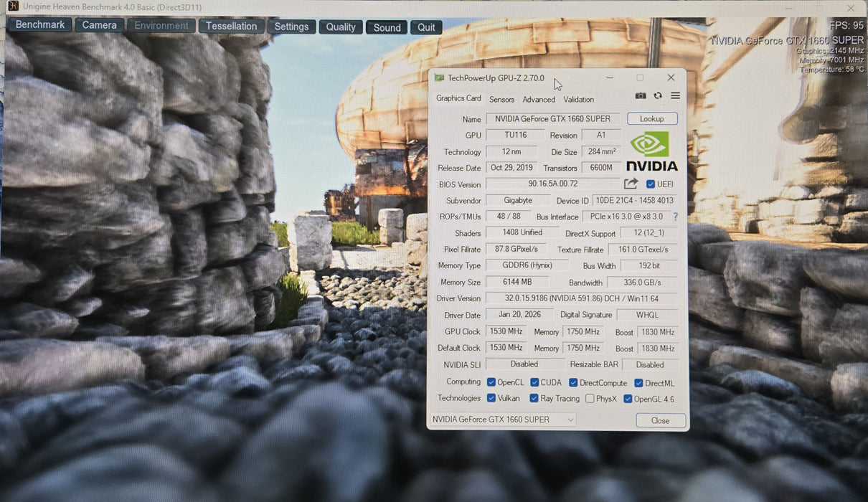The height and width of the screenshot is (502, 868).
Task: Click the Release Date value Oct 29, 2019
Action: tap(511, 168)
